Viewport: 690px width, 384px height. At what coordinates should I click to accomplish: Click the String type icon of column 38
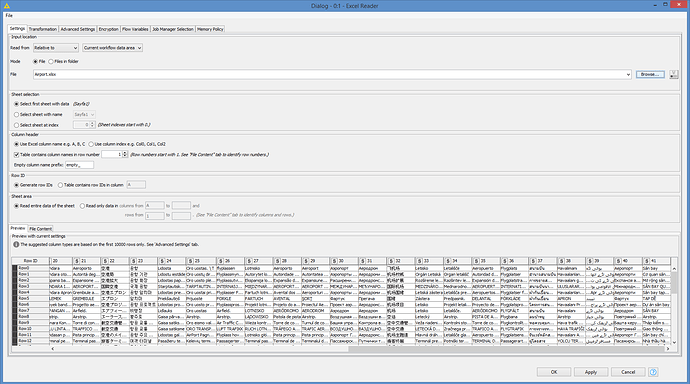point(561,261)
